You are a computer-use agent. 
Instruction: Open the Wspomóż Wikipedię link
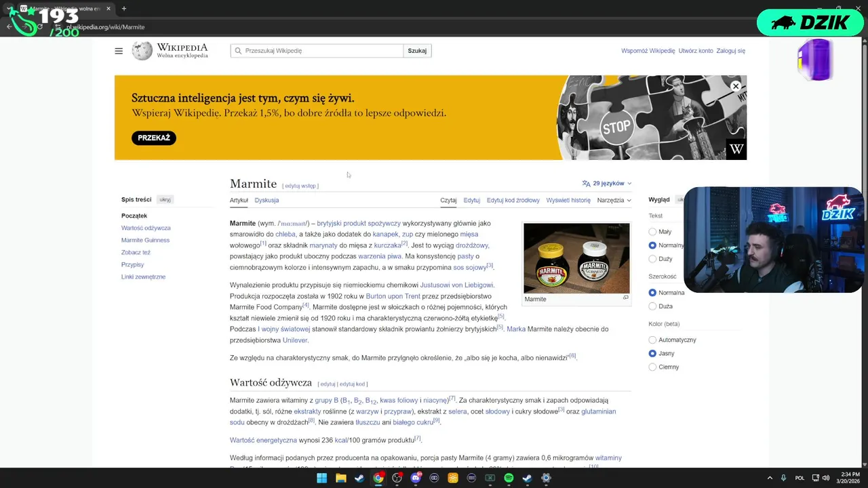pyautogui.click(x=648, y=51)
